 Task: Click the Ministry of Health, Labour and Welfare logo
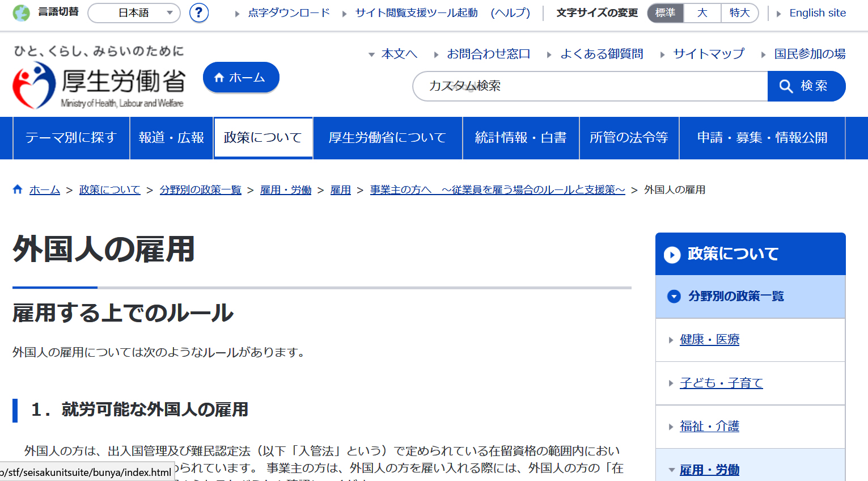coord(99,85)
